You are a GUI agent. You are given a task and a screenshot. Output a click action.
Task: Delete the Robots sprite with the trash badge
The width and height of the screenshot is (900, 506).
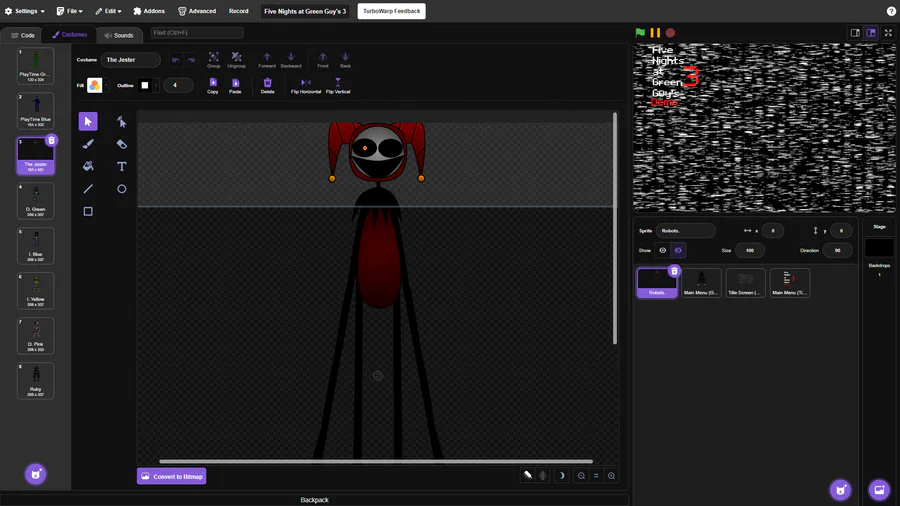point(674,271)
